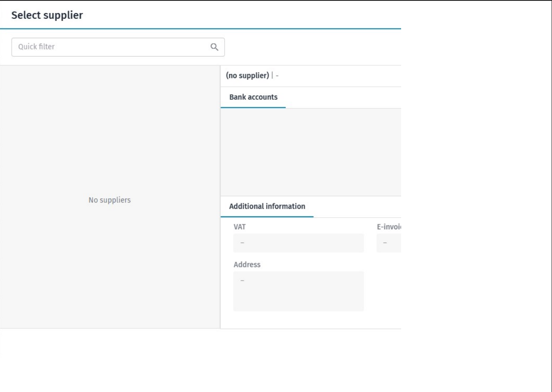
Task: Open the Additional information tab
Action: pos(267,206)
